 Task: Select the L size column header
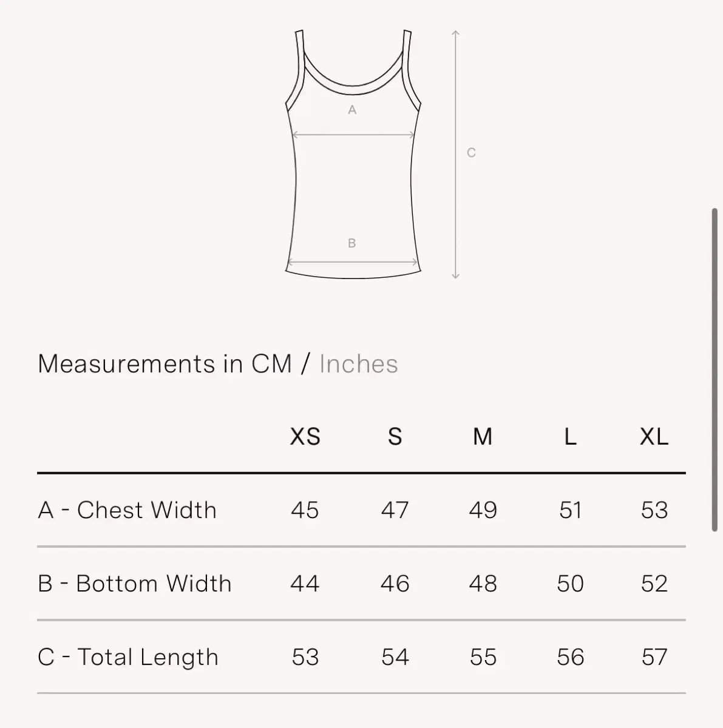click(x=570, y=437)
